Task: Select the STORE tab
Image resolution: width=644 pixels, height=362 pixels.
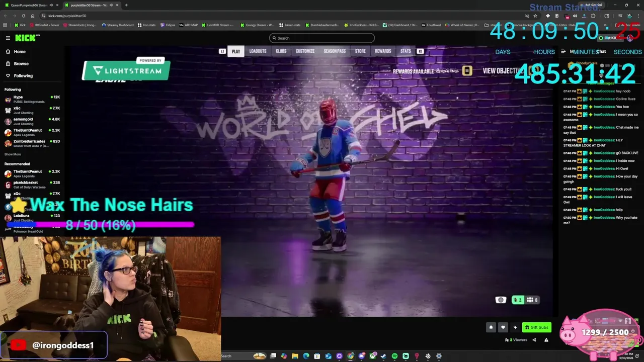Action: (360, 51)
